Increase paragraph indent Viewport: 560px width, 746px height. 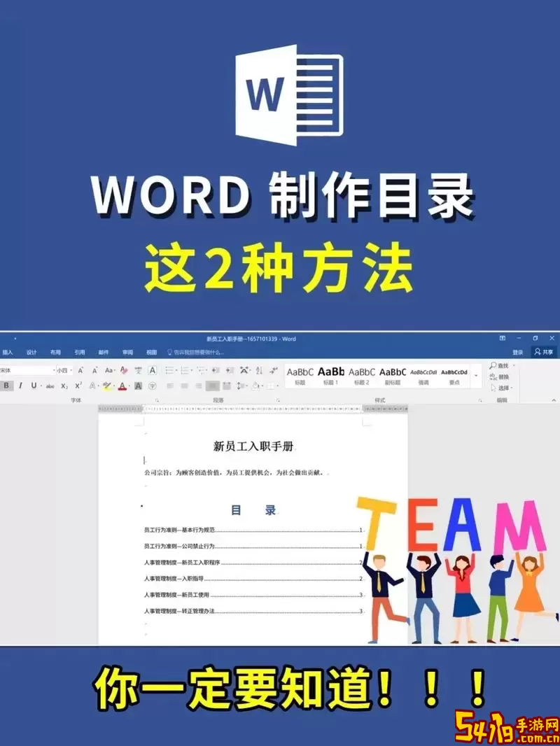230,371
